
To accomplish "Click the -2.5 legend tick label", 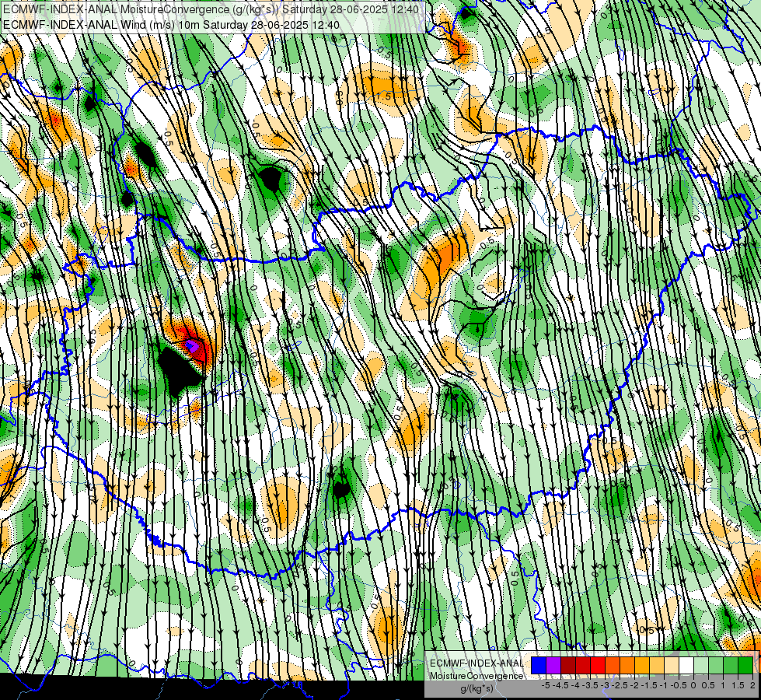I will point(620,685).
